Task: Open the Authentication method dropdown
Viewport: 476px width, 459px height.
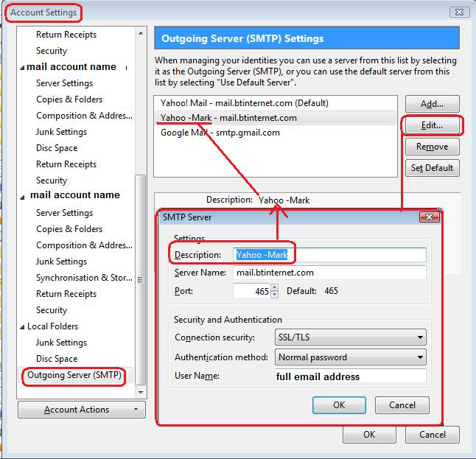Action: 351,357
